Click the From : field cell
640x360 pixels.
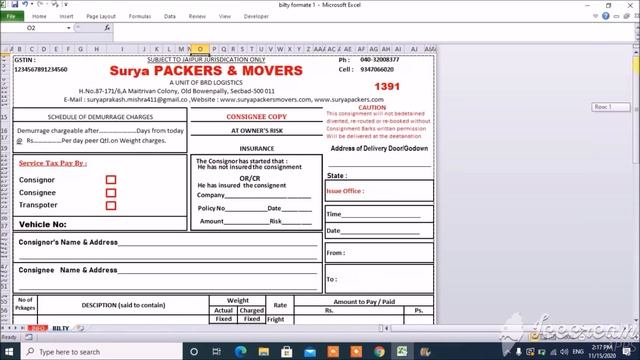point(379,253)
